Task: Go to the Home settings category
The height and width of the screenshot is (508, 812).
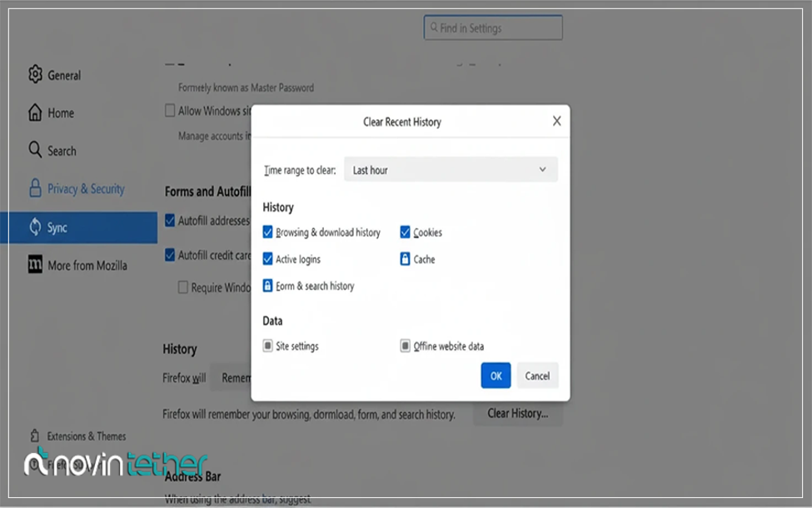Action: tap(61, 113)
